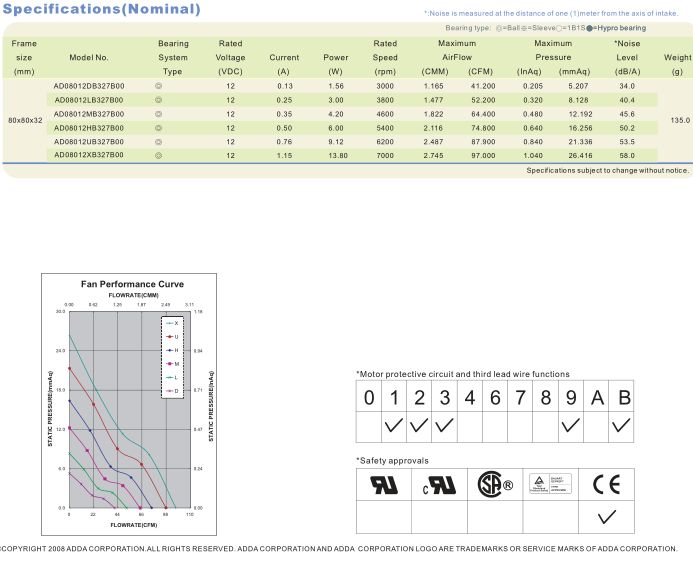Click the Fan Performance Curve plot area
693x561 pixels.
point(130,410)
